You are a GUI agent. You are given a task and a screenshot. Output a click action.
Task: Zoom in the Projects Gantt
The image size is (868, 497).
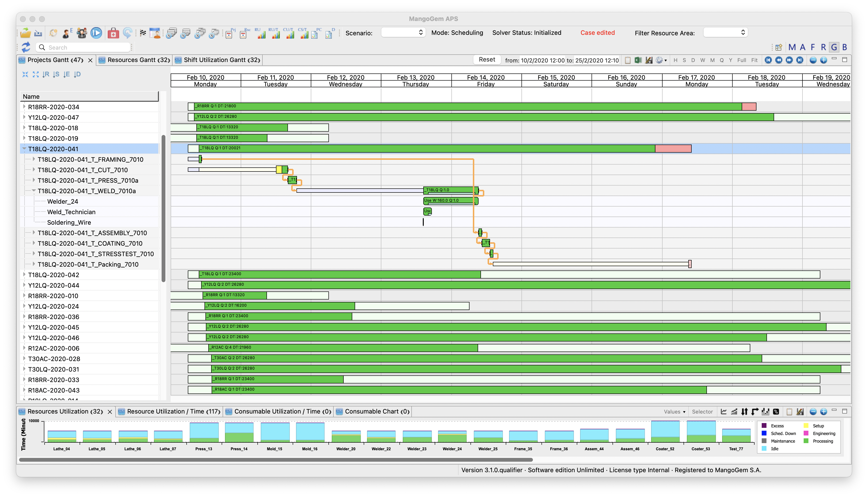[x=824, y=60]
